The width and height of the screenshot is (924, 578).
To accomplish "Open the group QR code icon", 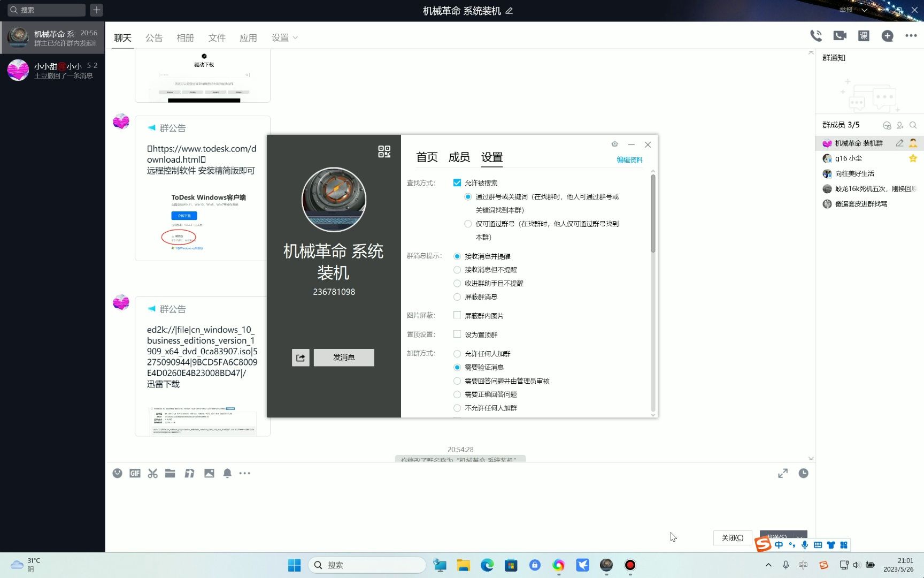I will coord(384,151).
